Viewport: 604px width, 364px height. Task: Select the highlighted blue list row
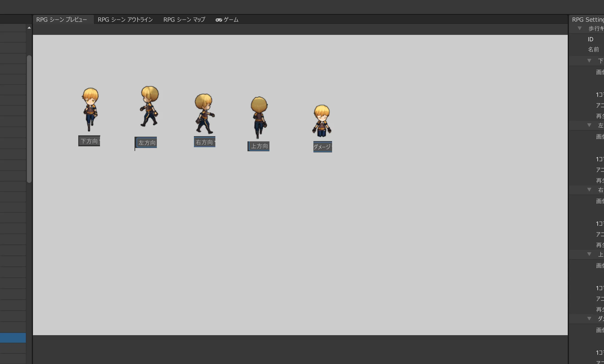(13, 338)
